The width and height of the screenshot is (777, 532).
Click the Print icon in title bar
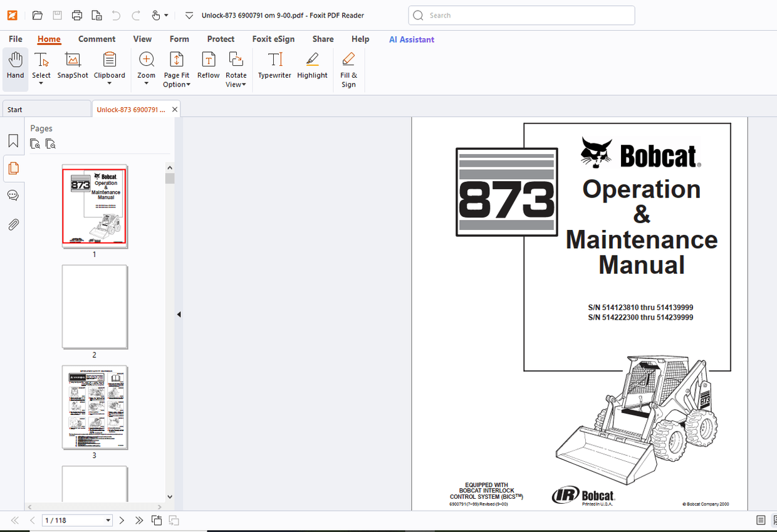pos(77,15)
